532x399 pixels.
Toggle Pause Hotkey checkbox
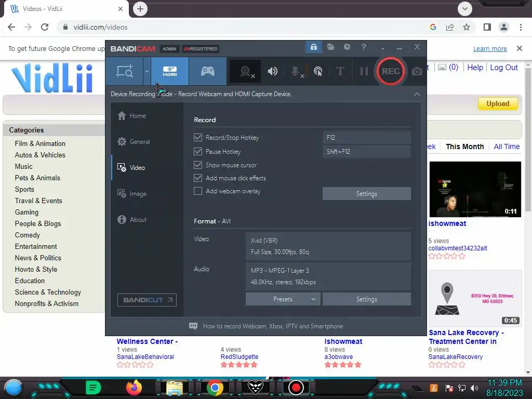coord(198,151)
